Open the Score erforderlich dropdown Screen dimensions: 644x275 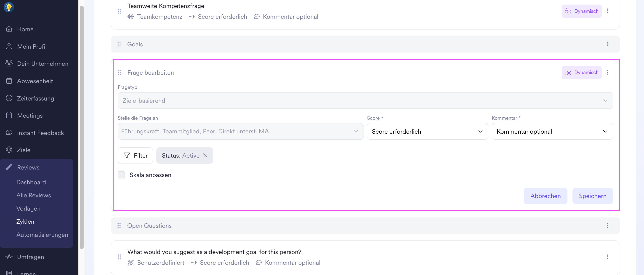click(427, 131)
